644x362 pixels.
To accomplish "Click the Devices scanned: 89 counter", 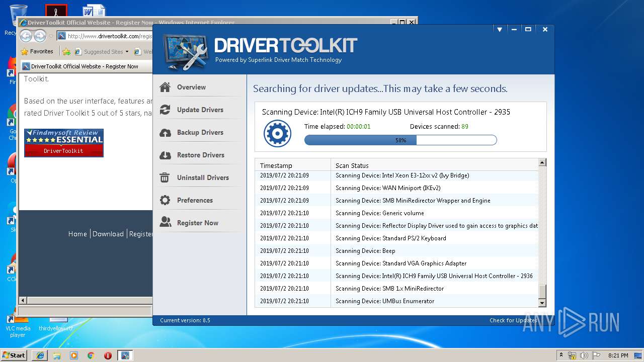I will (439, 127).
